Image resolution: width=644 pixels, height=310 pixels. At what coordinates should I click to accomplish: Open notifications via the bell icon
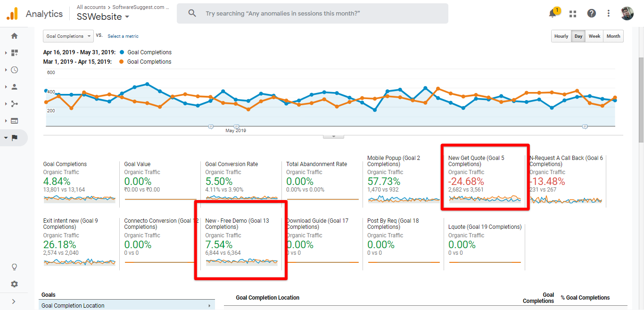[x=552, y=13]
